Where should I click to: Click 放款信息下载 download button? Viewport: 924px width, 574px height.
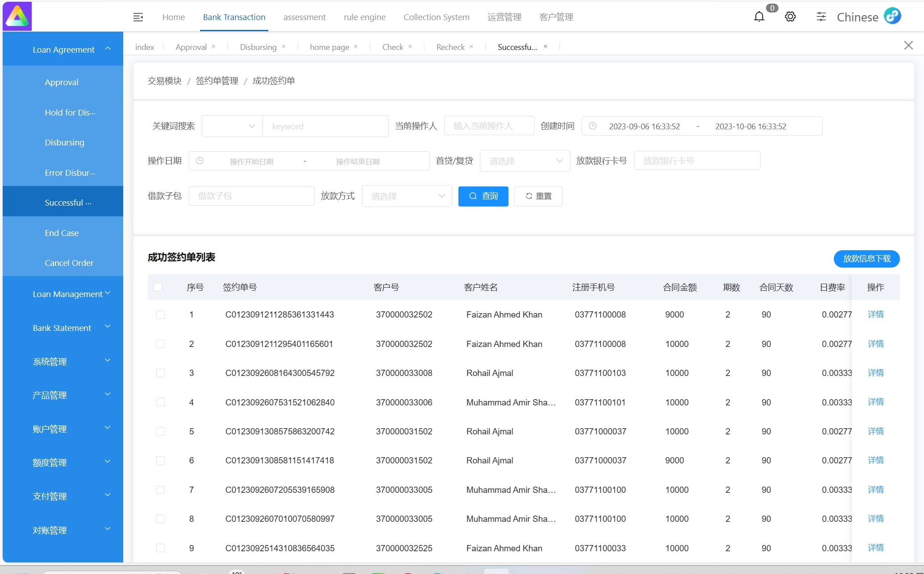click(866, 259)
